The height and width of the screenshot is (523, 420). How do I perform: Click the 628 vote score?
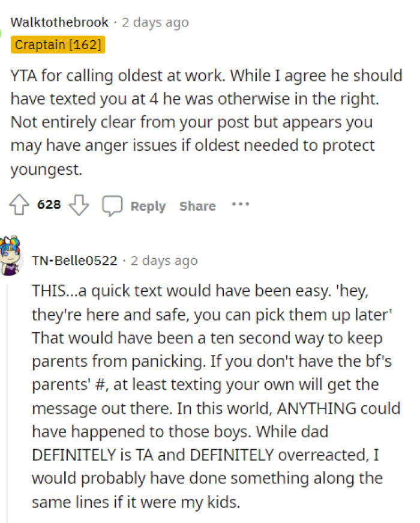click(x=49, y=205)
